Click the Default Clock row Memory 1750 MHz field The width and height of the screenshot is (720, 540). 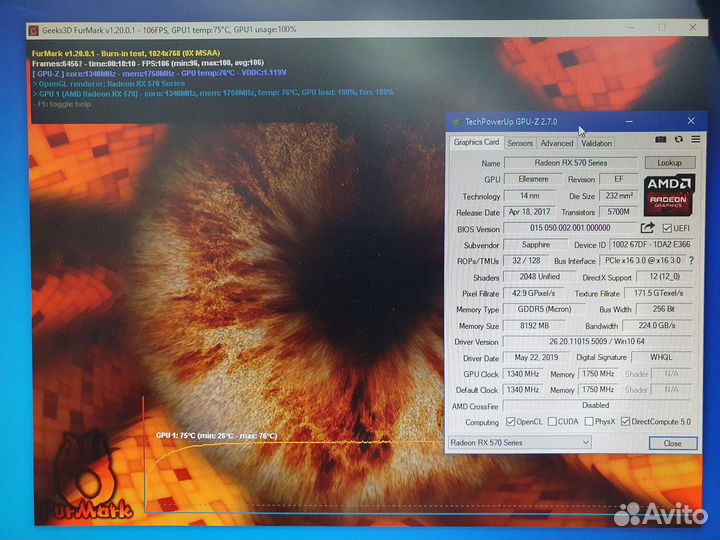click(598, 390)
